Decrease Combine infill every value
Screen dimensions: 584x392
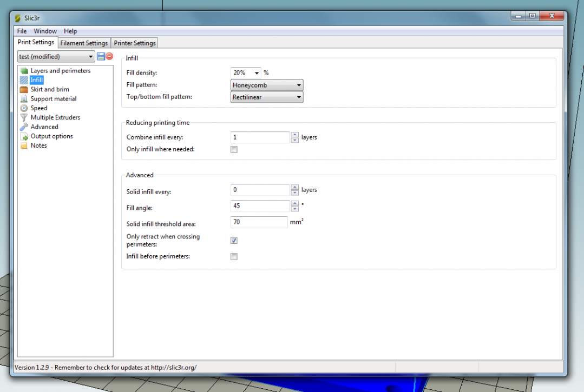(294, 140)
